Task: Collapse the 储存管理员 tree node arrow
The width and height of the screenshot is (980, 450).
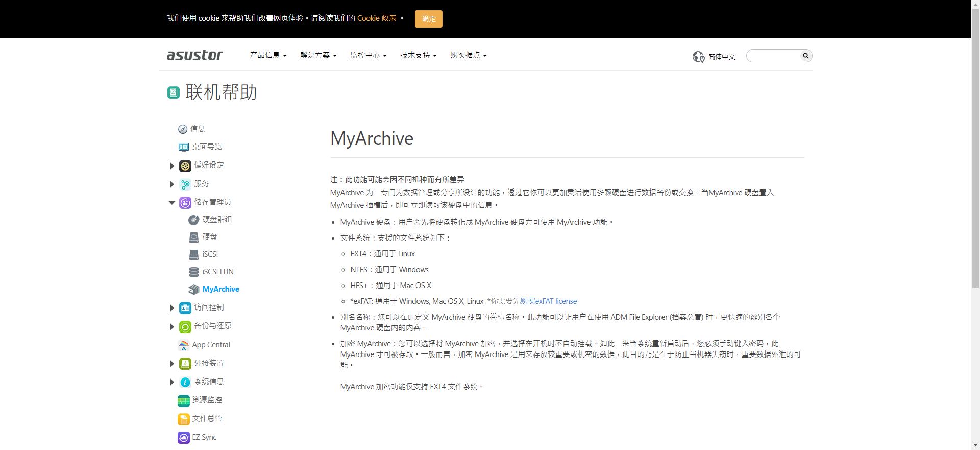Action: pyautogui.click(x=172, y=203)
